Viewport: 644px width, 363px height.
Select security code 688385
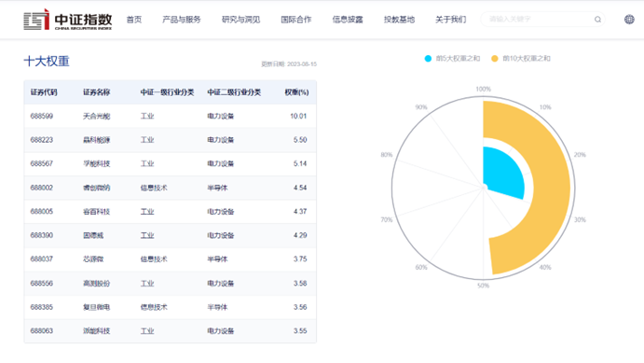(42, 307)
